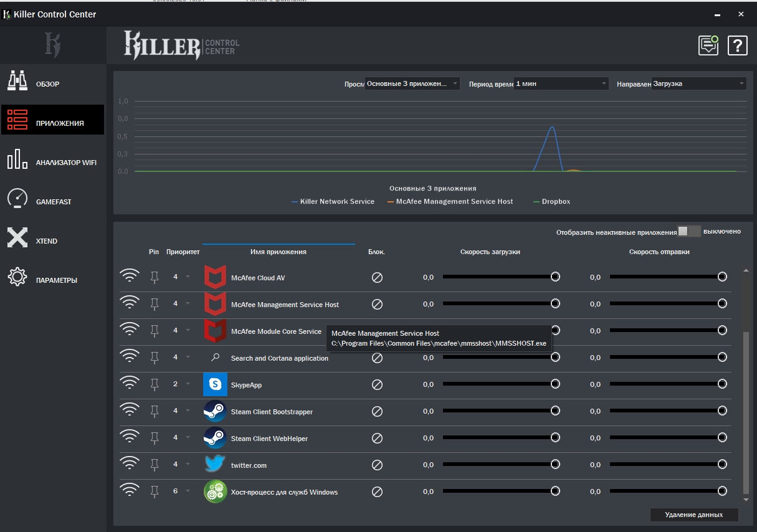This screenshot has height=532, width=757.
Task: Click the twitter.com bird icon
Action: tap(215, 465)
